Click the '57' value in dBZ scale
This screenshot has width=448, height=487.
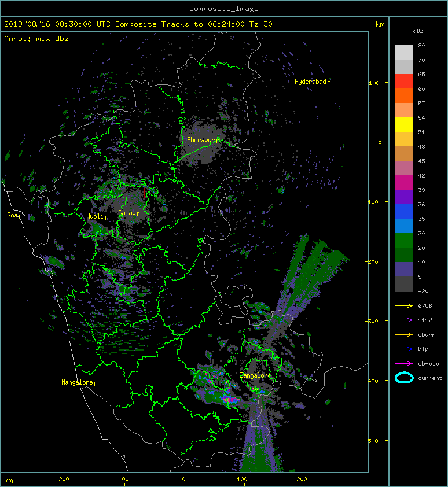point(421,103)
